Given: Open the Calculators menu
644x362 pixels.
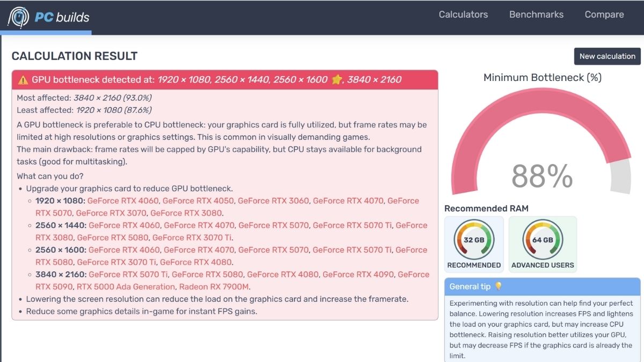Looking at the screenshot, I should pyautogui.click(x=463, y=14).
